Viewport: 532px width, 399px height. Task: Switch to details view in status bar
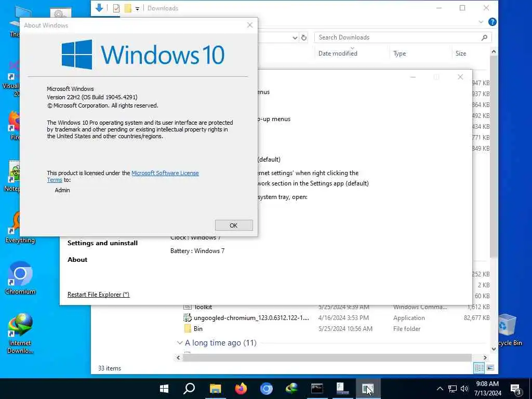(479, 368)
